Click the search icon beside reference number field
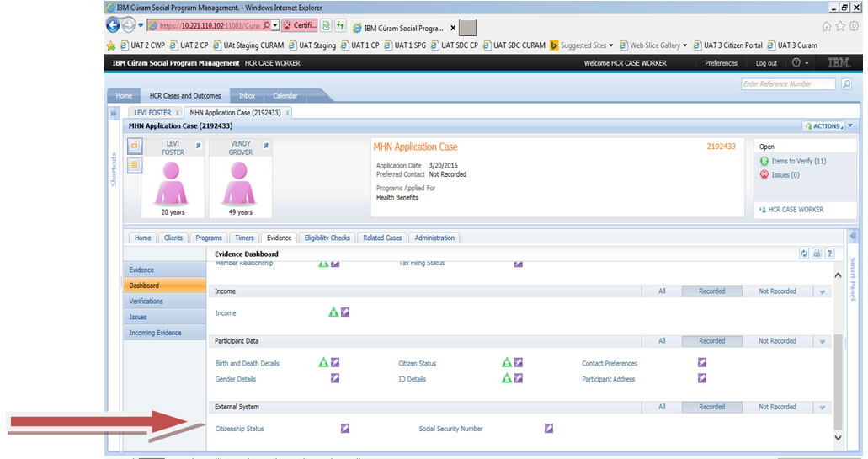 pos(846,84)
